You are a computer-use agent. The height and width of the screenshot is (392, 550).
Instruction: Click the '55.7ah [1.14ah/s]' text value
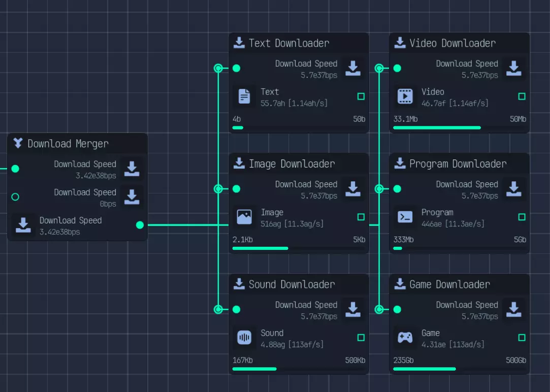294,103
